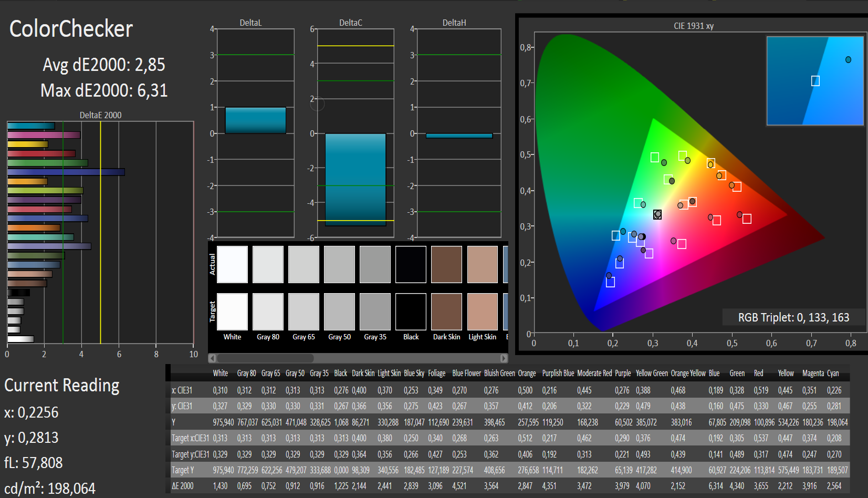Pick the Actual Gray 80 swatch
Screen dimensions: 868x498
[268, 264]
